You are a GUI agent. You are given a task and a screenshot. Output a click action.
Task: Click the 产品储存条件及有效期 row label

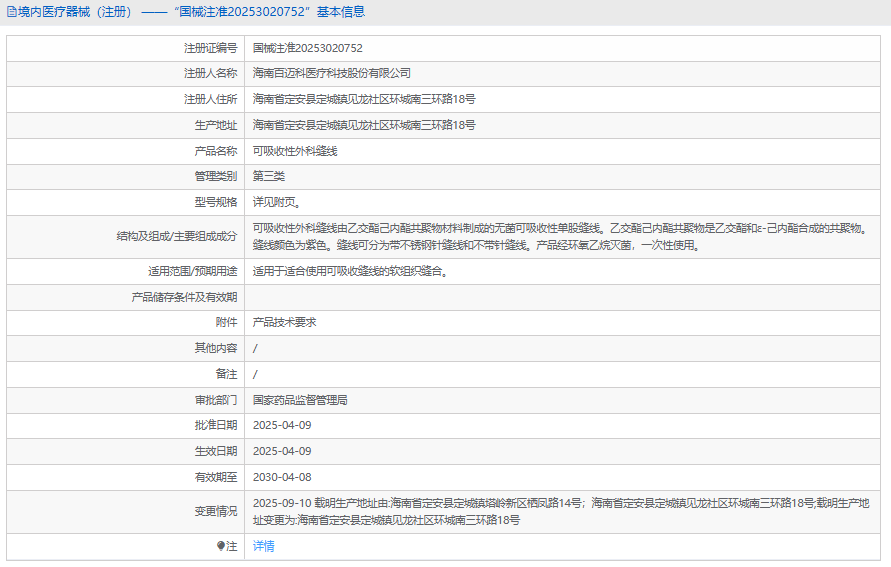coord(185,297)
